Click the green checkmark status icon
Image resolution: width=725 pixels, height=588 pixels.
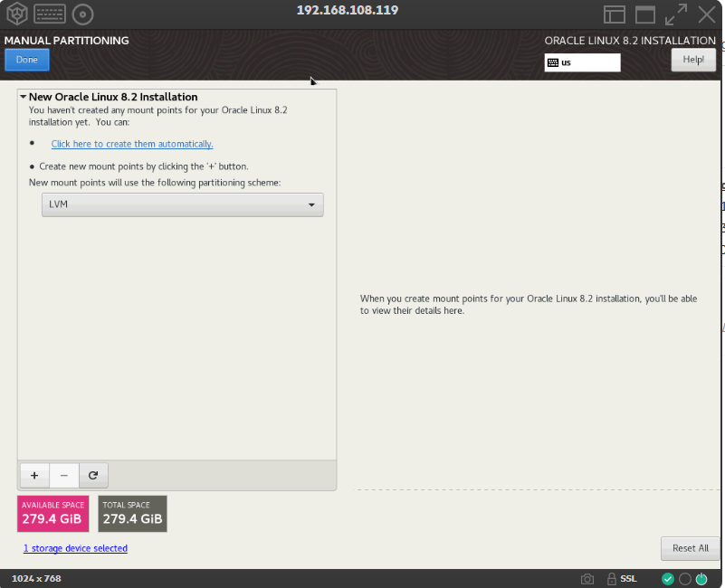tap(668, 579)
